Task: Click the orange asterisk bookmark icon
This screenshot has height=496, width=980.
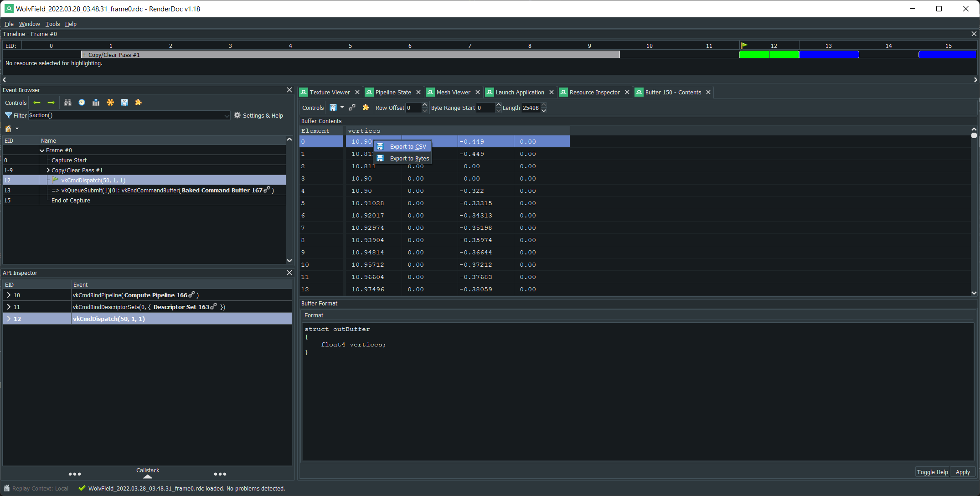Action: 110,103
